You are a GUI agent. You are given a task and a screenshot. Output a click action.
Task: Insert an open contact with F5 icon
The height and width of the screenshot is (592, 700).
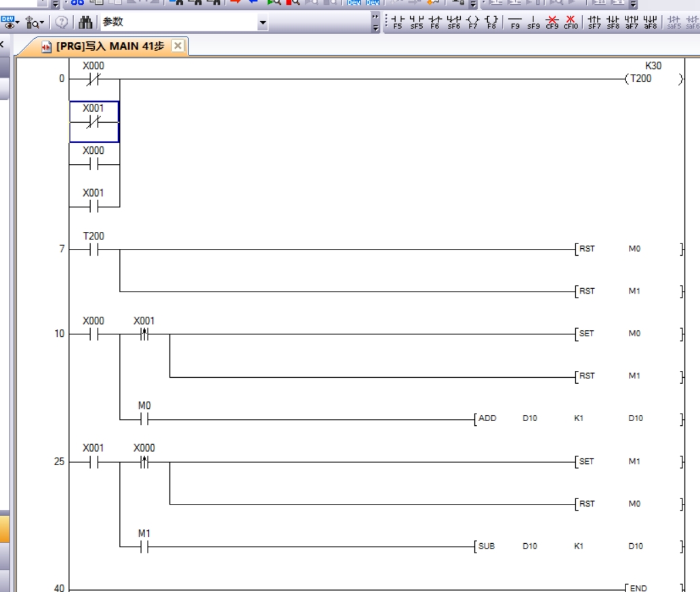pos(398,23)
